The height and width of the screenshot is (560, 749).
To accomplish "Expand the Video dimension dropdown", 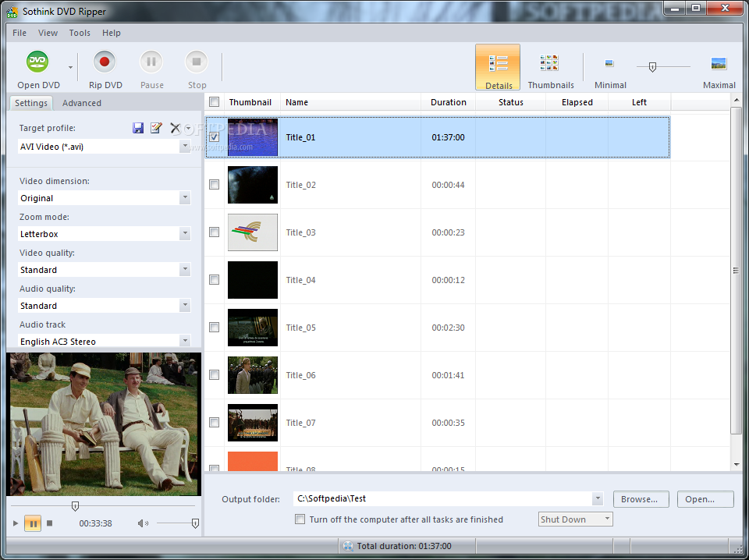I will pyautogui.click(x=185, y=197).
